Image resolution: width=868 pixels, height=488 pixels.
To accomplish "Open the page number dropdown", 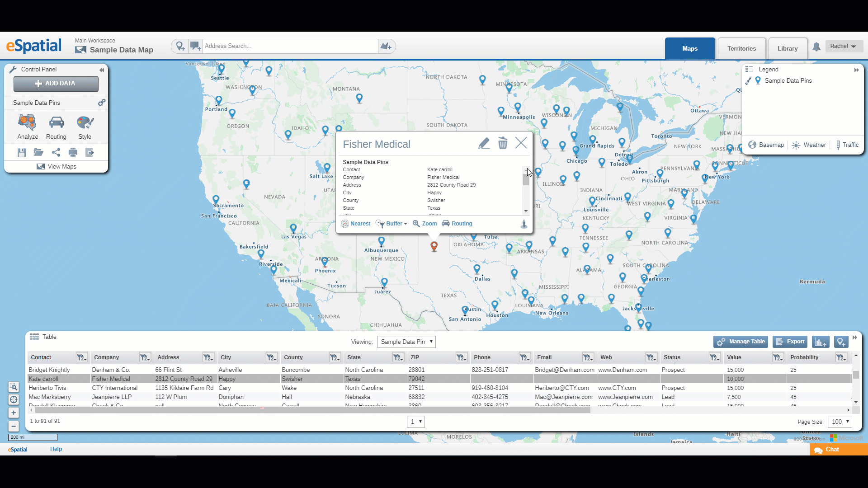I will [x=416, y=422].
